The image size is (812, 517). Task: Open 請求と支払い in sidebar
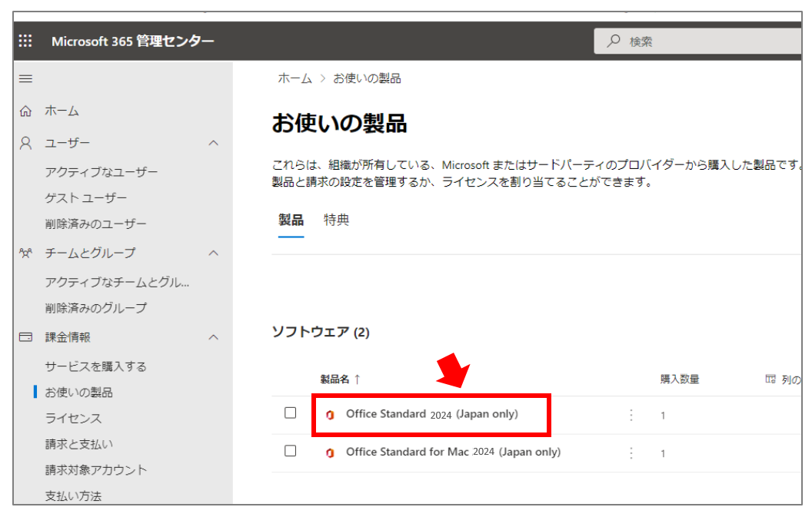pos(78,445)
